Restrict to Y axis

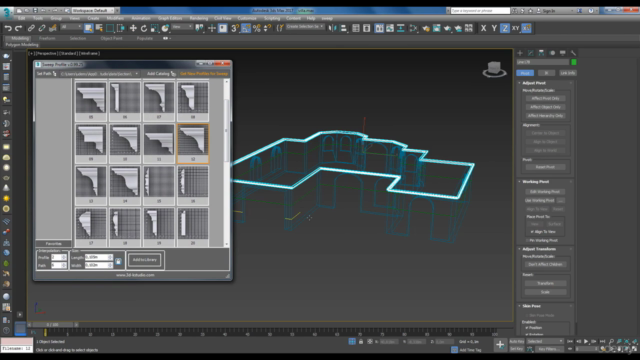(494, 28)
